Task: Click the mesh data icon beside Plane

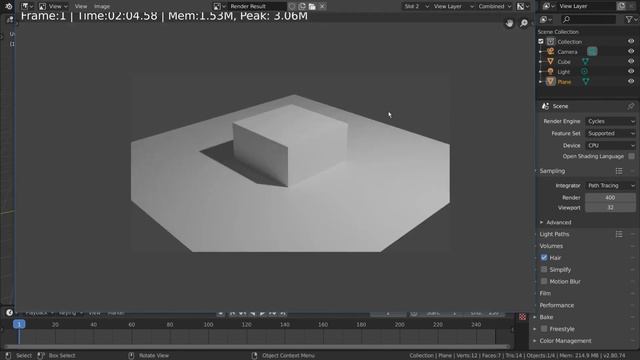Action: [586, 82]
